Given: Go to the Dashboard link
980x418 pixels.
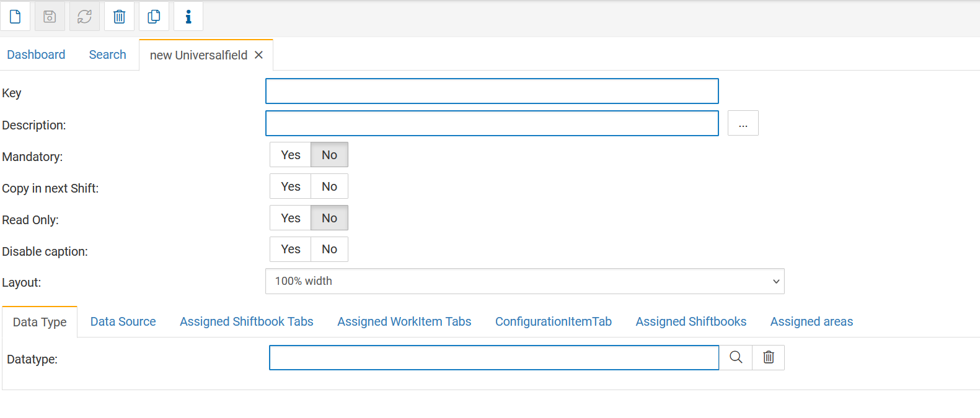Looking at the screenshot, I should tap(36, 54).
